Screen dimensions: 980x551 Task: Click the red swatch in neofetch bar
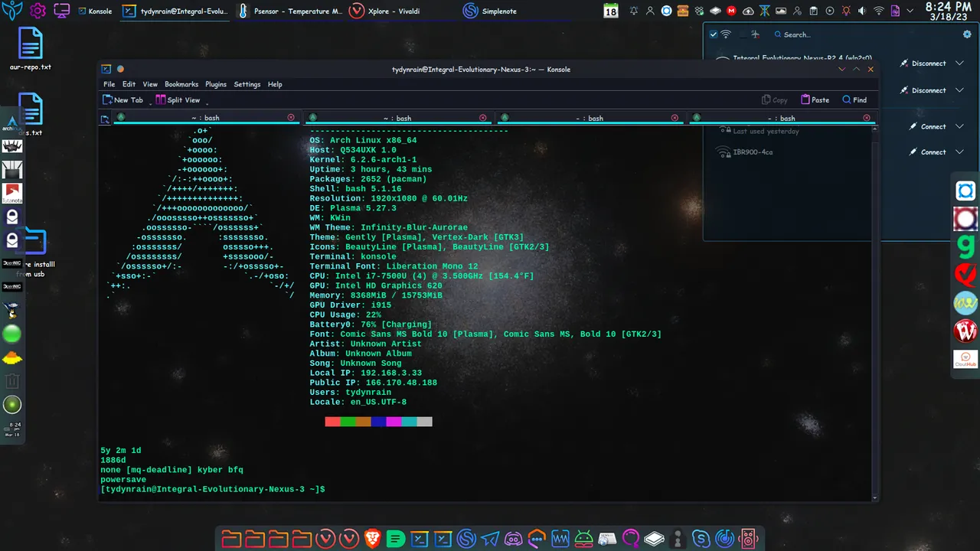332,422
